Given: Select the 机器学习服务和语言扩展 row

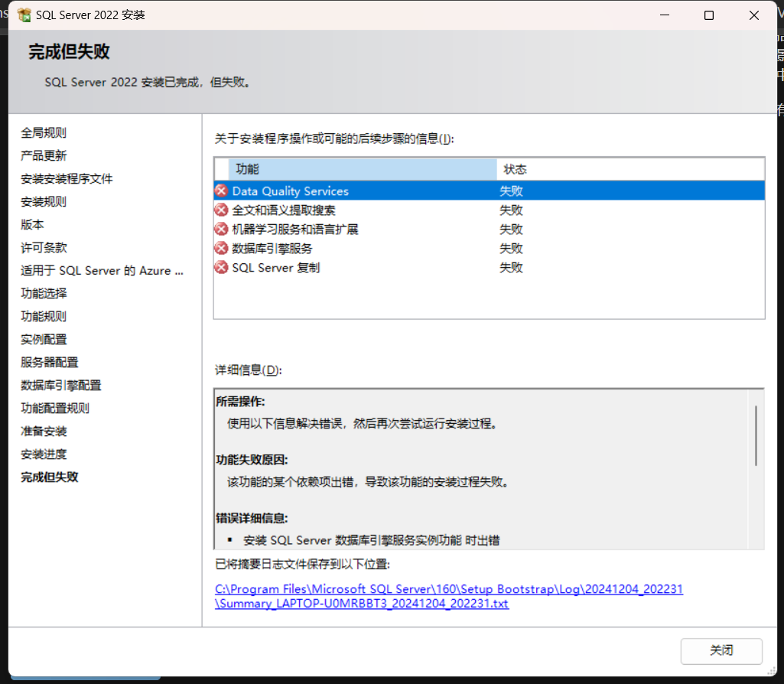Looking at the screenshot, I should pyautogui.click(x=489, y=230).
